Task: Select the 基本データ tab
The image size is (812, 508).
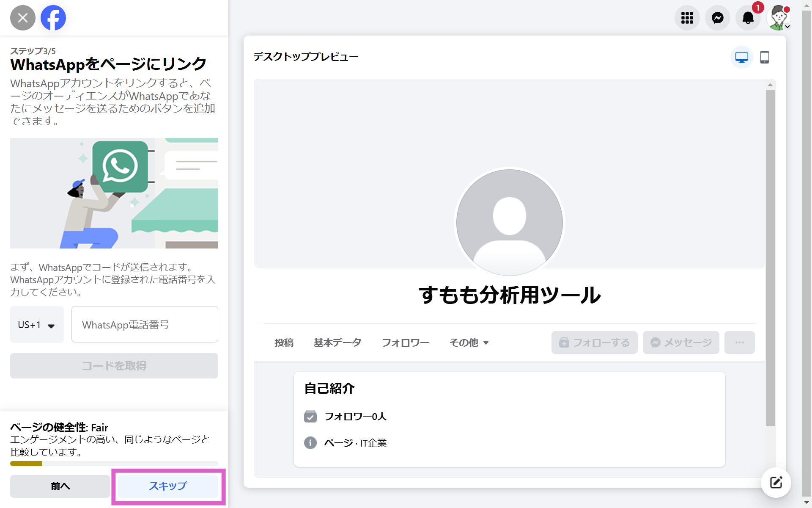Action: [337, 342]
